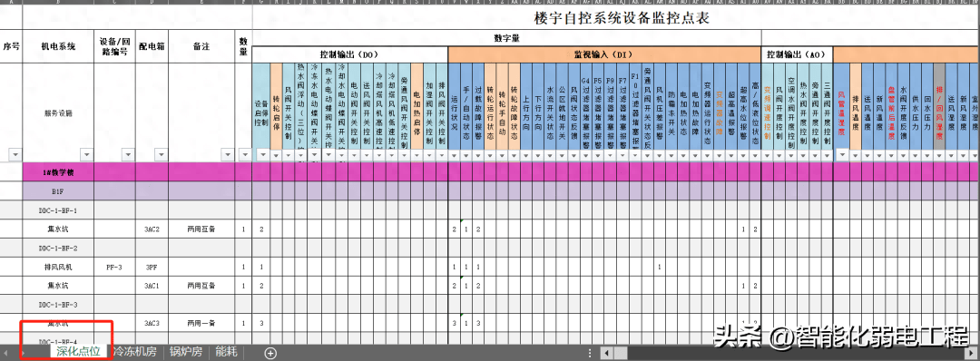This screenshot has width=980, height=361.
Task: Open the 送风阀开关控制 filter dropdown
Action: pyautogui.click(x=367, y=155)
